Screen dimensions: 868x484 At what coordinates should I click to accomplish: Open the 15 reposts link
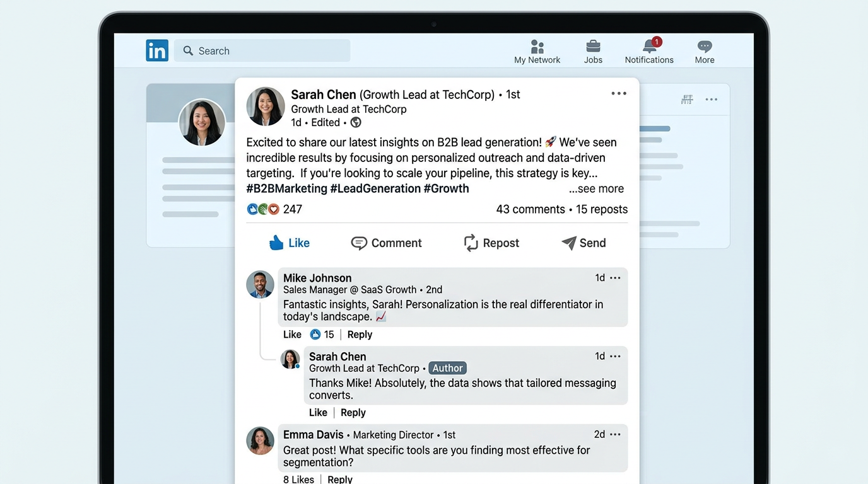602,209
